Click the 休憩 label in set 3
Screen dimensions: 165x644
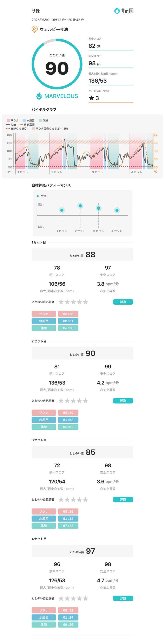tap(44, 526)
